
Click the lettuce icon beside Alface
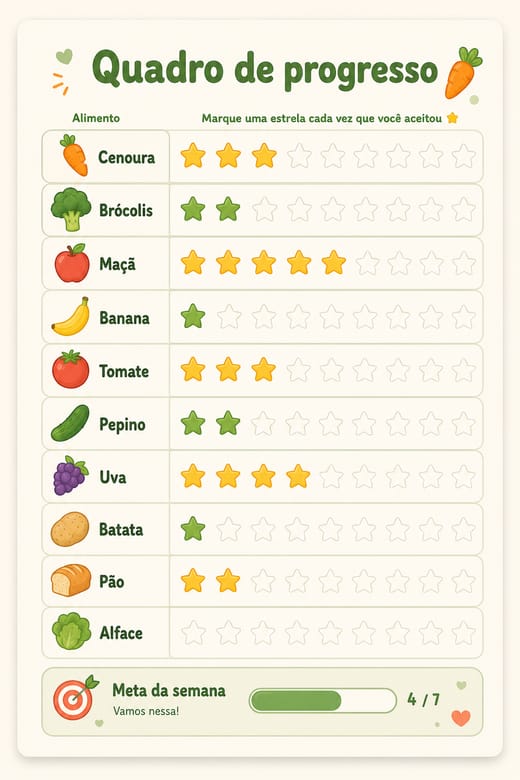click(72, 631)
